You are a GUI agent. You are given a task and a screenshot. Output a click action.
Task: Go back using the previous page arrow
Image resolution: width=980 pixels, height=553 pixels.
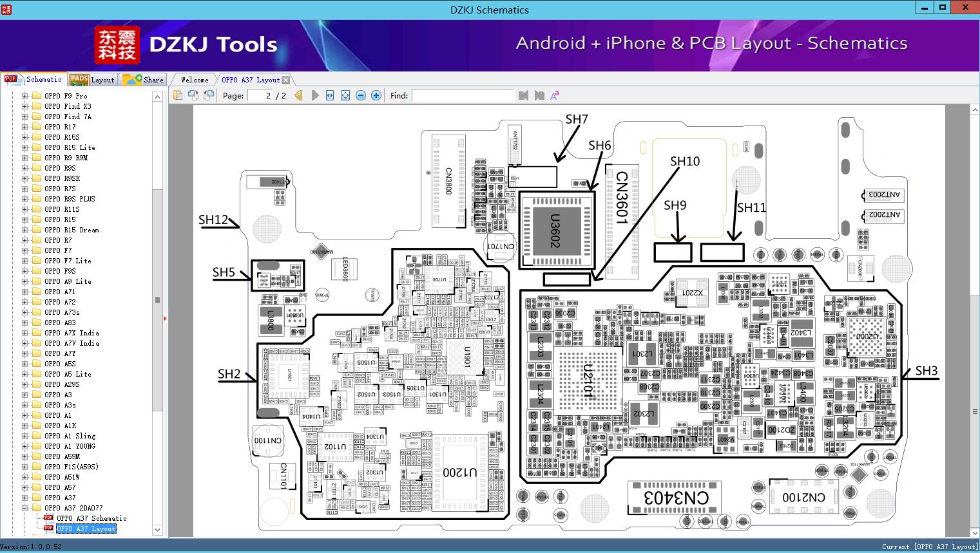[297, 95]
